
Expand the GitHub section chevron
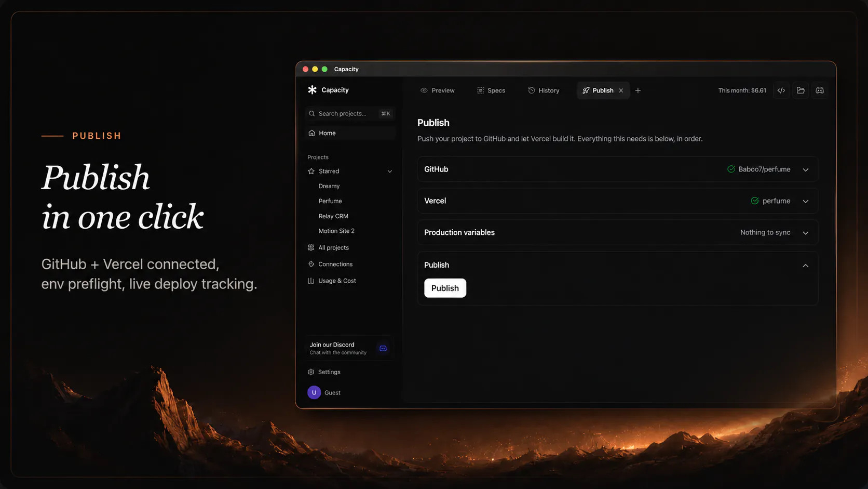pos(806,169)
